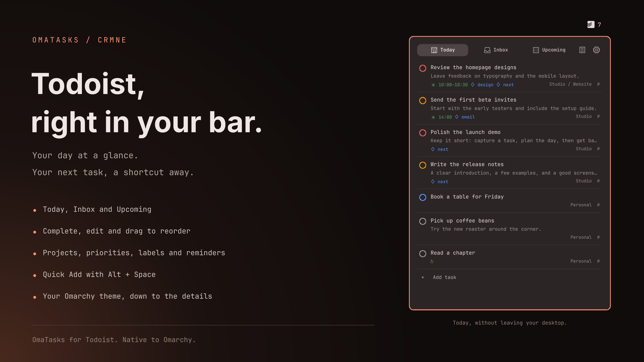Click the design label diamond icon

tap(473, 85)
